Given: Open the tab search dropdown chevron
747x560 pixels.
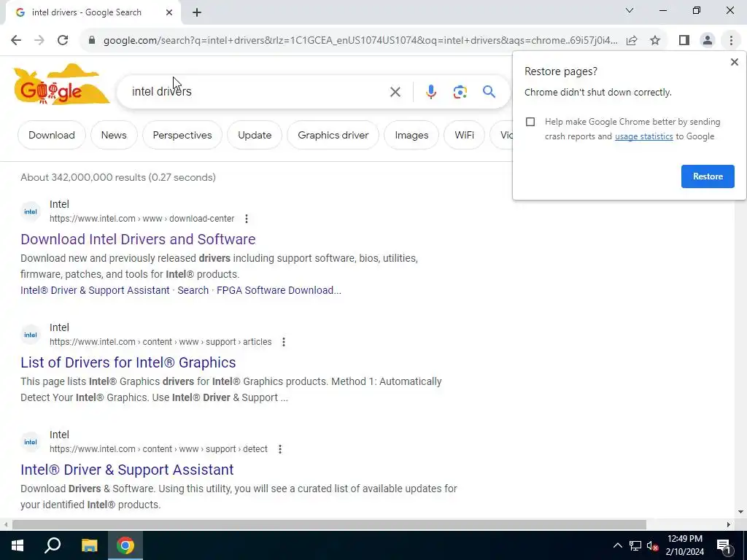Looking at the screenshot, I should [630, 10].
